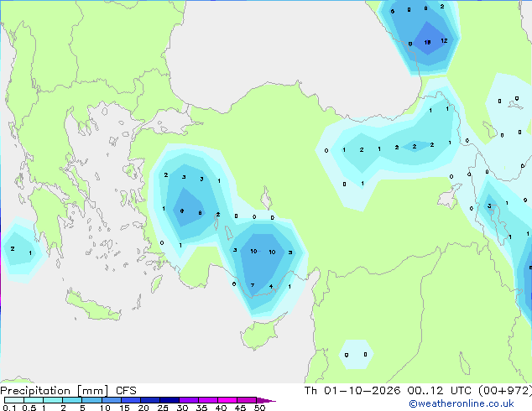Click the 'Precipitation [mm] CFS' title text

68,391
